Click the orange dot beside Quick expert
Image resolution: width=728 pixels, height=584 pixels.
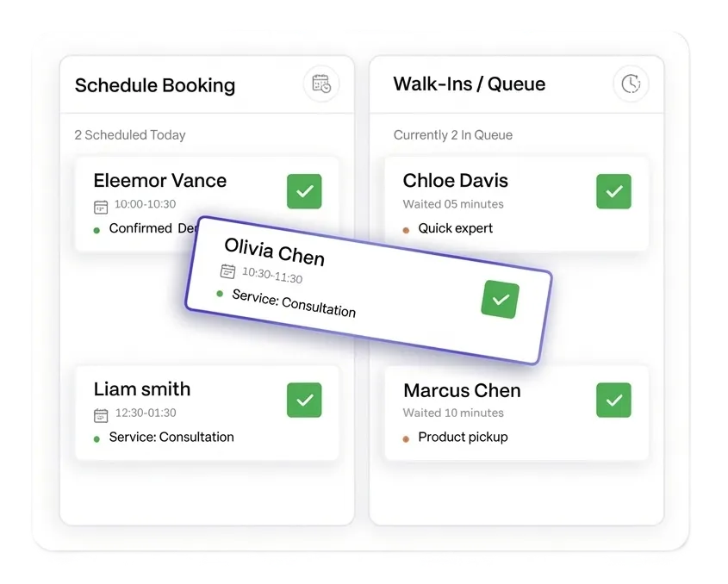point(406,228)
